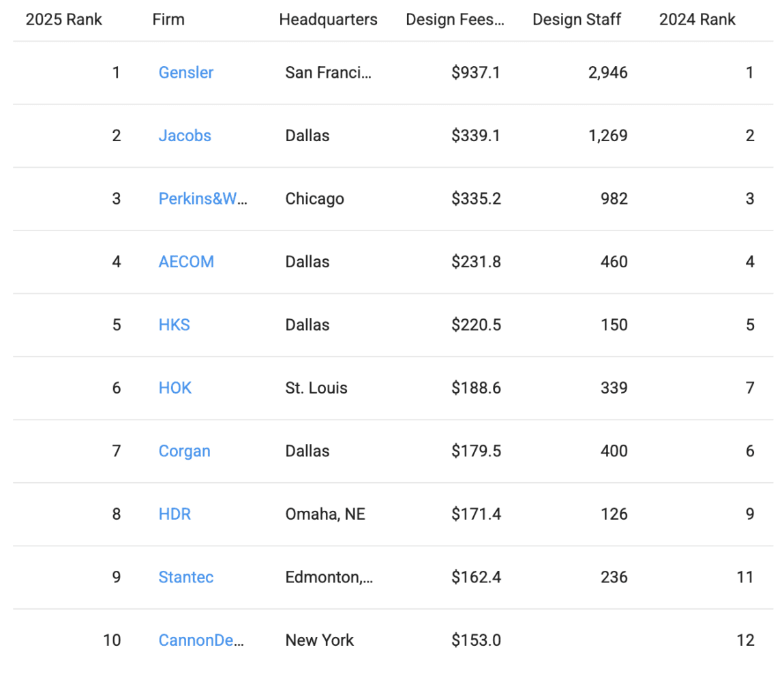Click the 982 design staff value
784x682 pixels.
tap(614, 198)
